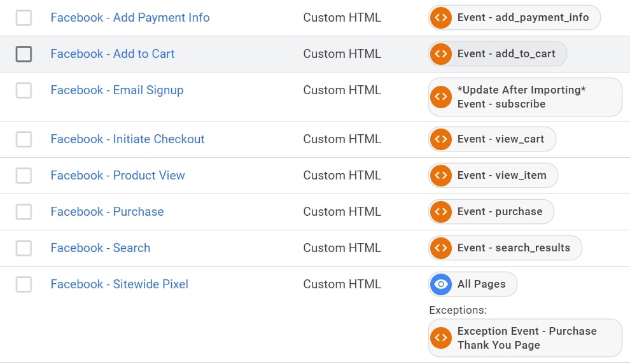
Task: Open the Event - add_to_cart trigger chip
Action: [498, 54]
